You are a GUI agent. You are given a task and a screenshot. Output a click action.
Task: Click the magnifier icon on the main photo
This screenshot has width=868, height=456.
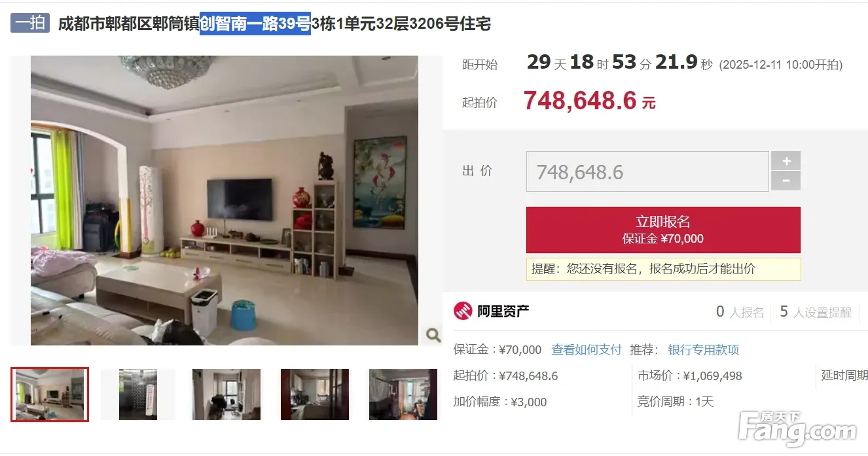(x=433, y=336)
